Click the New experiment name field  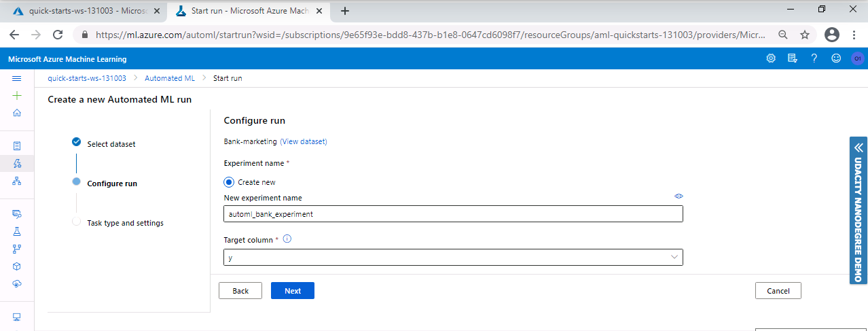tap(453, 213)
